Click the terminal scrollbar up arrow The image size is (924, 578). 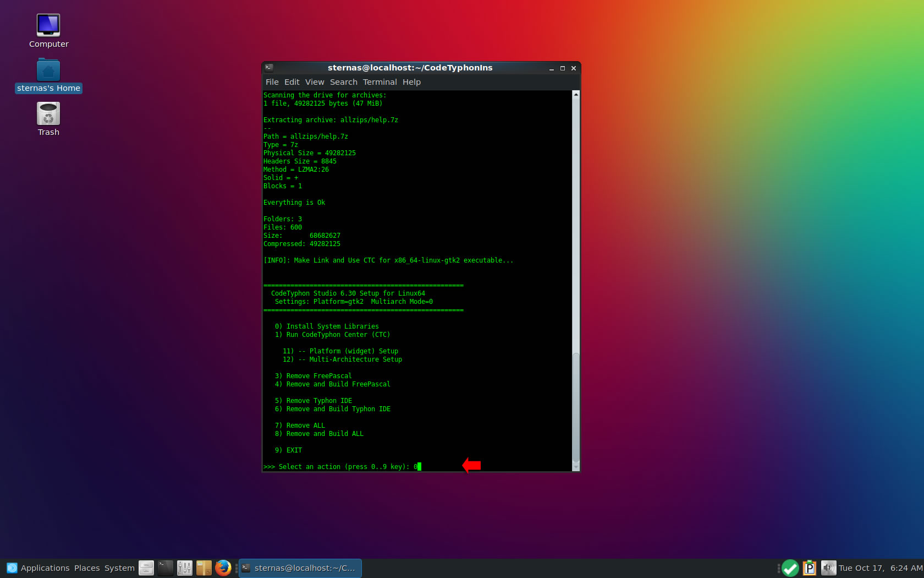pyautogui.click(x=576, y=94)
